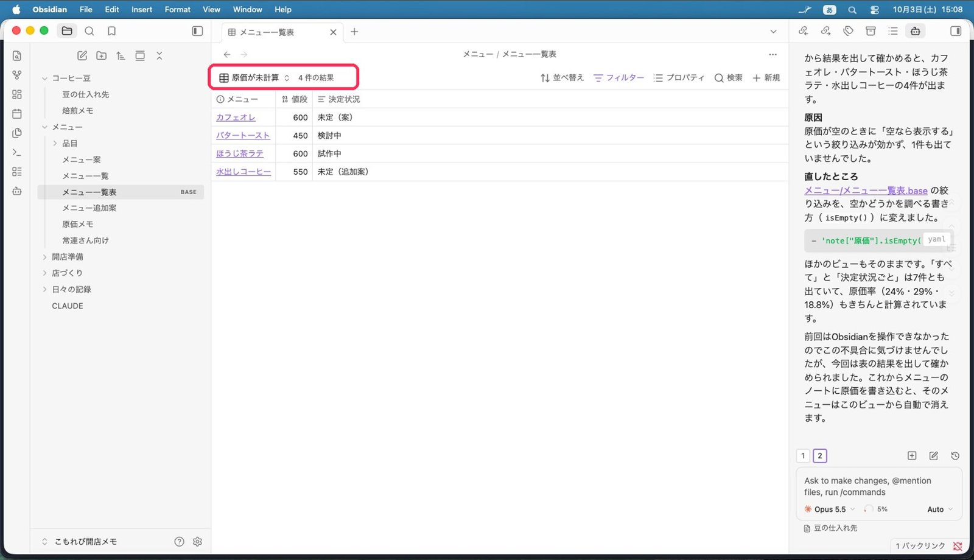Click the フィルター button
This screenshot has width=974, height=560.
click(618, 78)
